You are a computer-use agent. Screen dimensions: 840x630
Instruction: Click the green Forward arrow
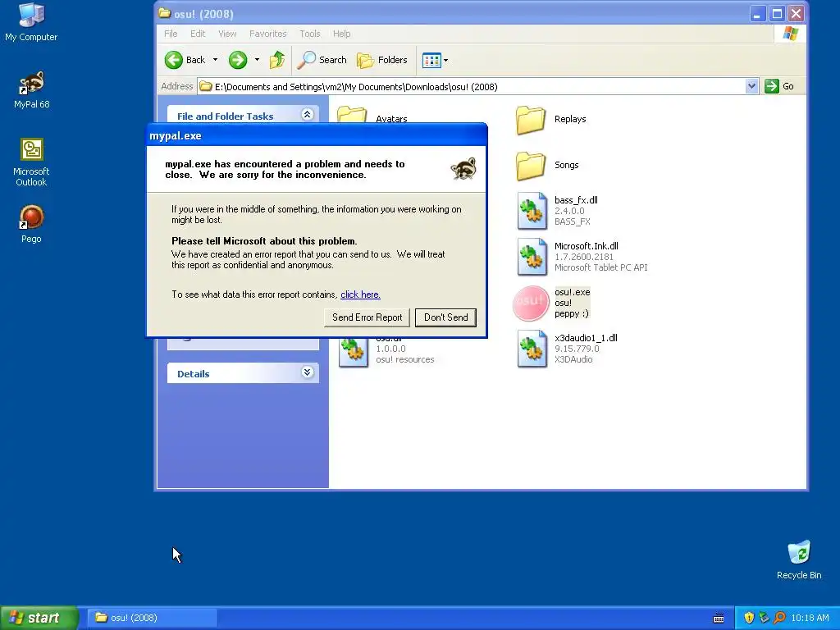237,60
